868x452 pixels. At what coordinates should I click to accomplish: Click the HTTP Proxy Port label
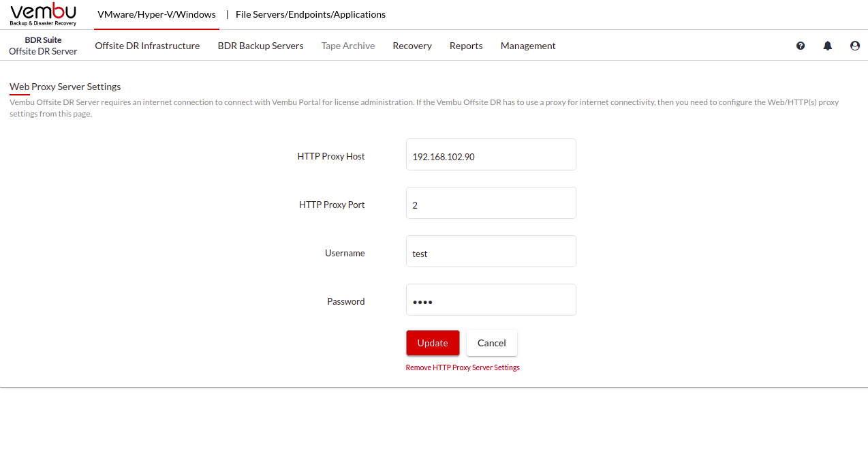tap(332, 205)
